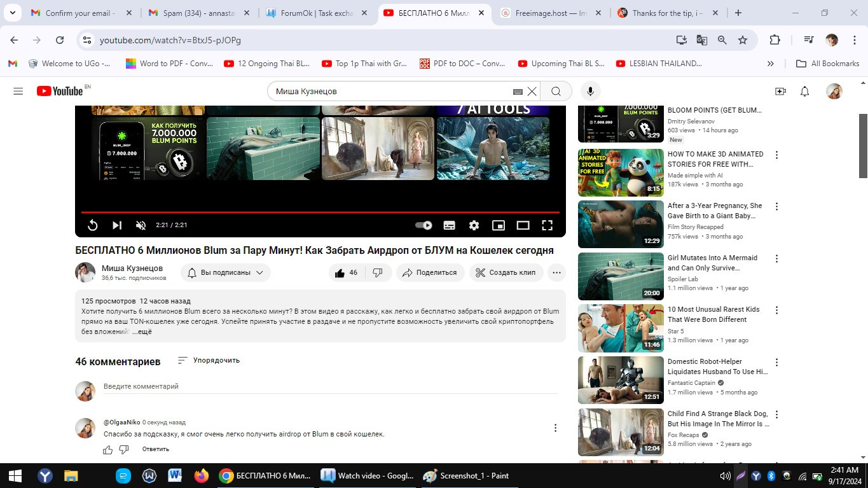Switch to ForumOk Task exchange tab

tap(317, 13)
